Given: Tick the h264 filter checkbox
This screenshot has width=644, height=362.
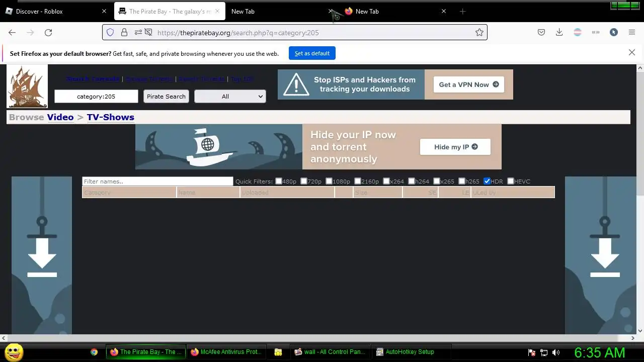Looking at the screenshot, I should (x=412, y=181).
